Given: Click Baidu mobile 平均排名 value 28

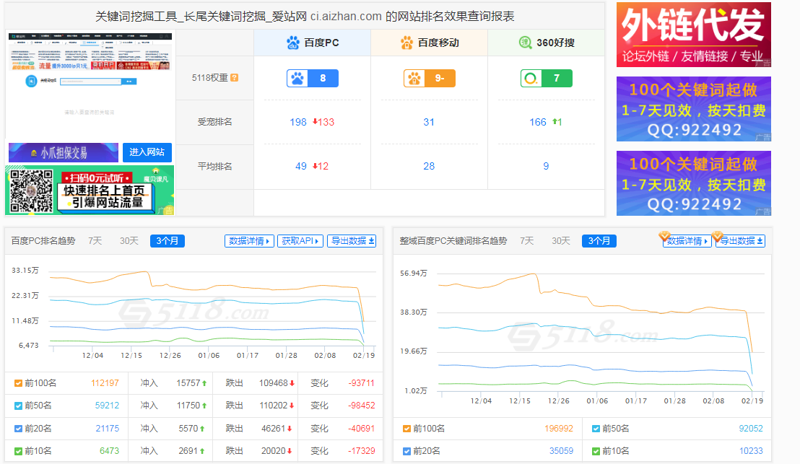Looking at the screenshot, I should point(429,166).
